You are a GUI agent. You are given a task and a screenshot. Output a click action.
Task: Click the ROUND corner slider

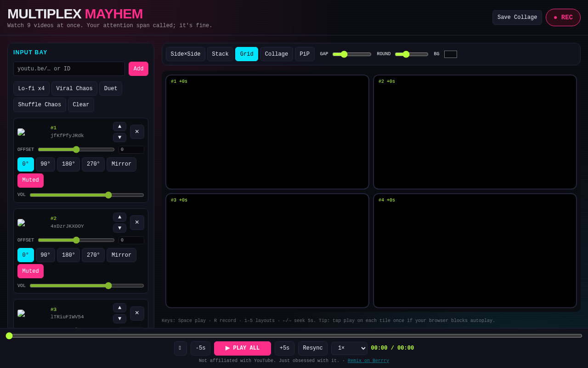[412, 54]
